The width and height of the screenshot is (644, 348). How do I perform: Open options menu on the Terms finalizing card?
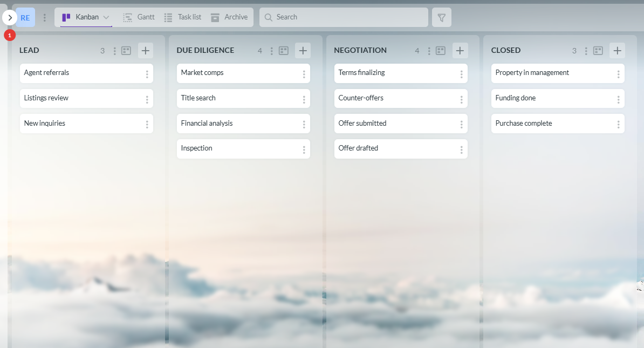pyautogui.click(x=461, y=72)
